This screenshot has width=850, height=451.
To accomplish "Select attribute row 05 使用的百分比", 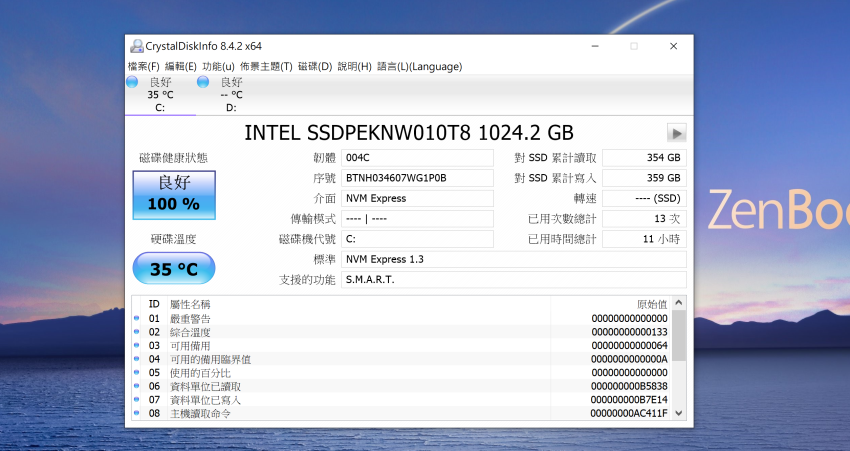I will [402, 373].
